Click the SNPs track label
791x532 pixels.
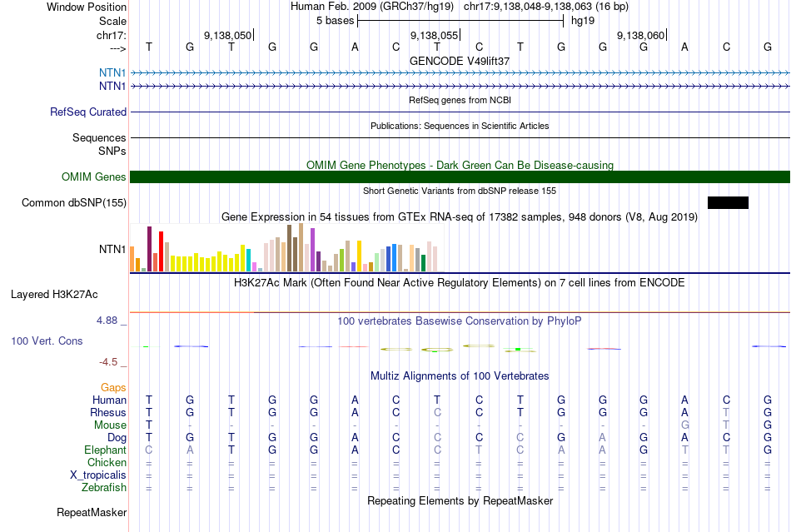pyautogui.click(x=112, y=151)
